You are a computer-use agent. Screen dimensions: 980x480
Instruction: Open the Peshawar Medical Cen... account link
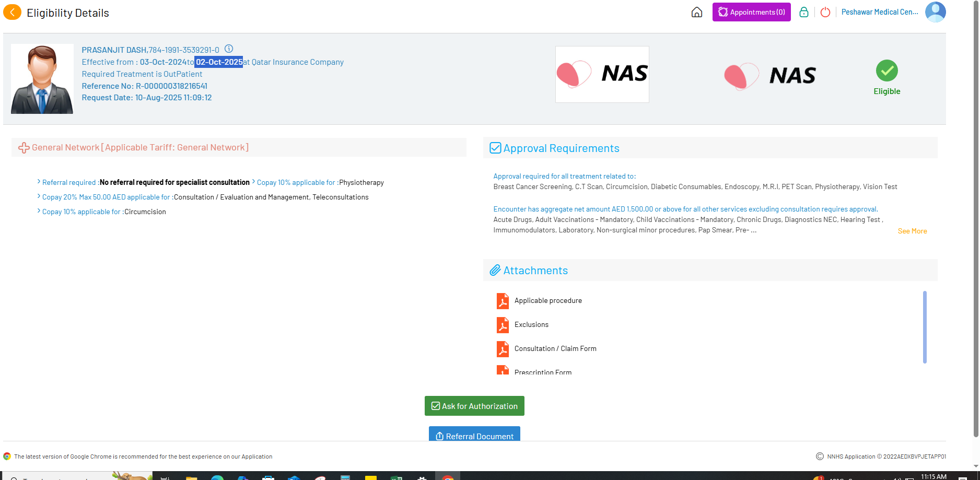(x=880, y=12)
